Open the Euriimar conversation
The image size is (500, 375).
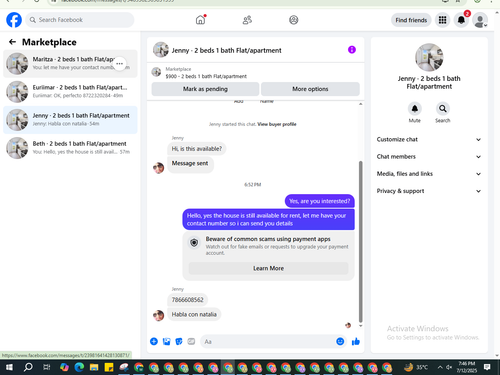click(70, 91)
